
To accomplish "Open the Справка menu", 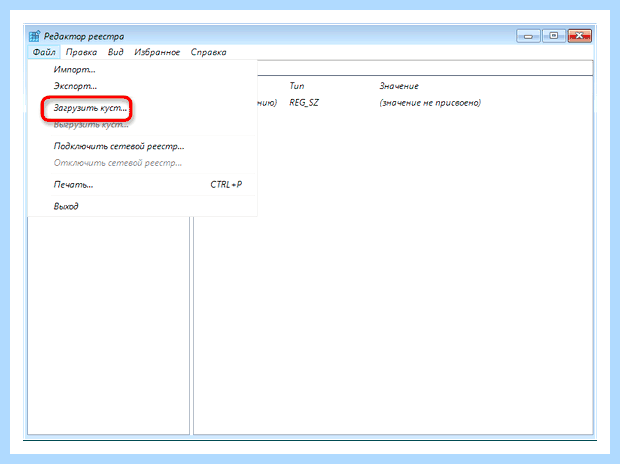I will point(208,52).
